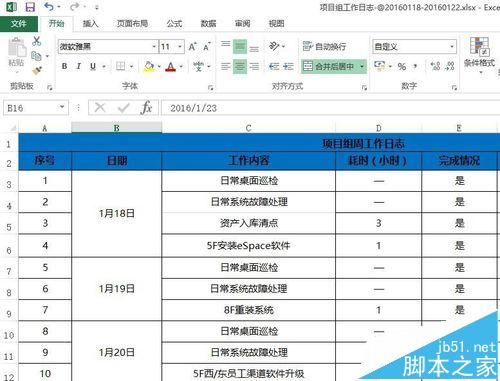Click the accounting number format icon

(x=379, y=65)
